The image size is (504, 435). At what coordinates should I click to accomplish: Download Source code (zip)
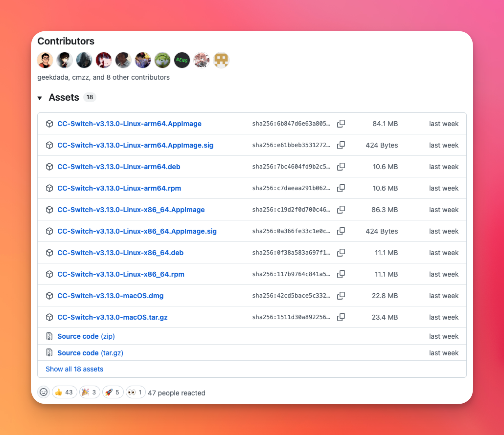coord(86,336)
